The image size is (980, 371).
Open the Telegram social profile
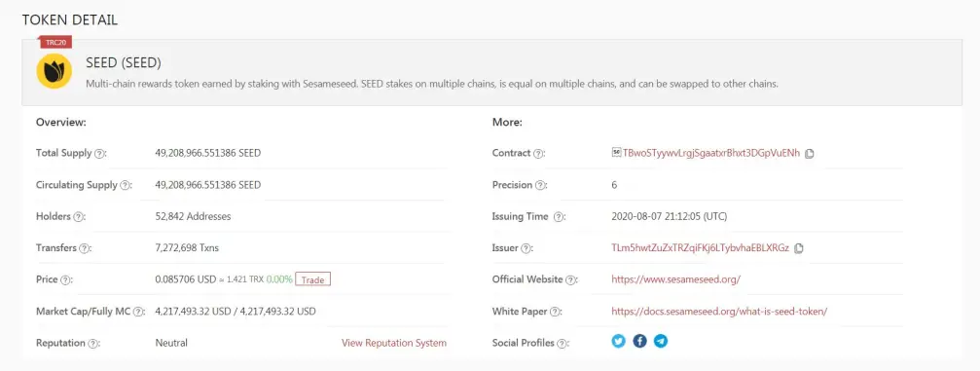pyautogui.click(x=661, y=341)
